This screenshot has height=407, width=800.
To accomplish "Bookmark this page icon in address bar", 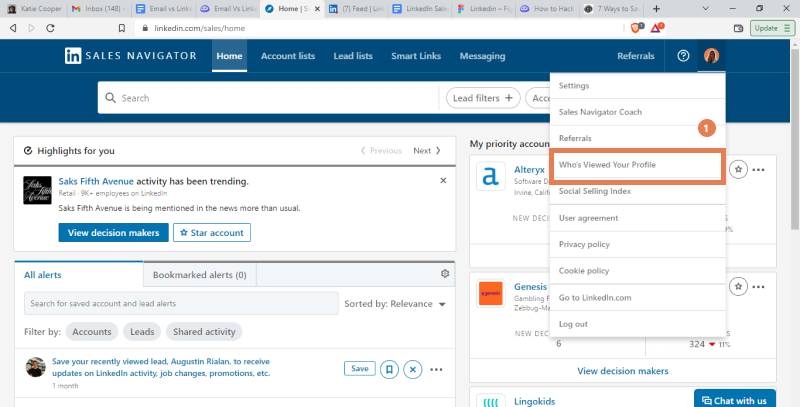I will [x=121, y=28].
